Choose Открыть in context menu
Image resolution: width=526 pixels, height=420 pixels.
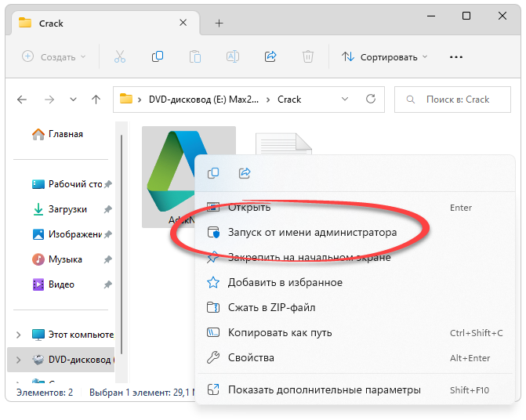pos(355,208)
